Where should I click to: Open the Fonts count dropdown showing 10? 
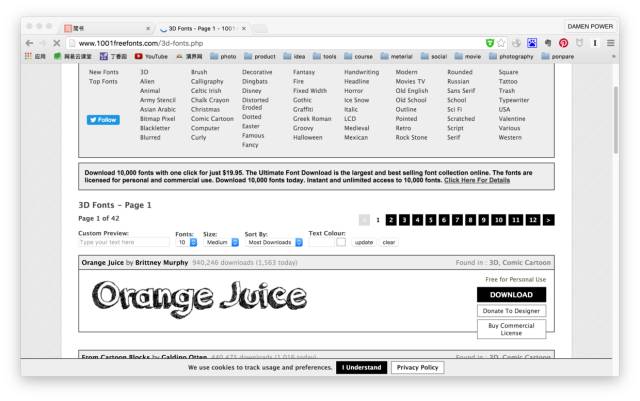click(x=187, y=242)
